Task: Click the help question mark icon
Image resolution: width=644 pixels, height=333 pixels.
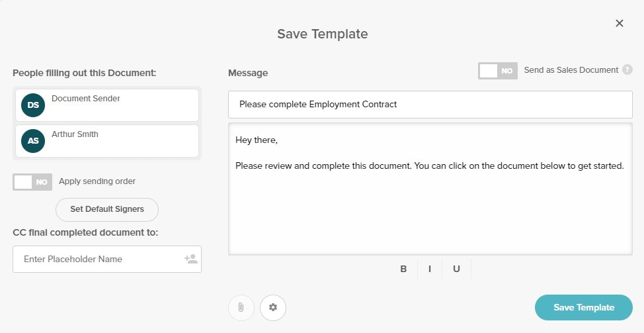Action: pyautogui.click(x=627, y=70)
